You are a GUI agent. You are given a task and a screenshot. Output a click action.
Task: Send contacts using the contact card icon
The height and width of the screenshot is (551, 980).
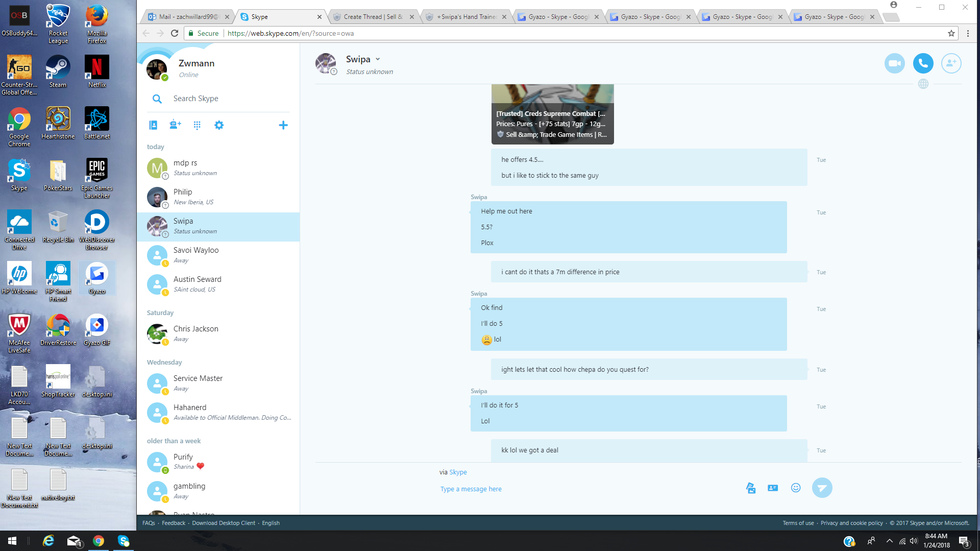(x=773, y=488)
